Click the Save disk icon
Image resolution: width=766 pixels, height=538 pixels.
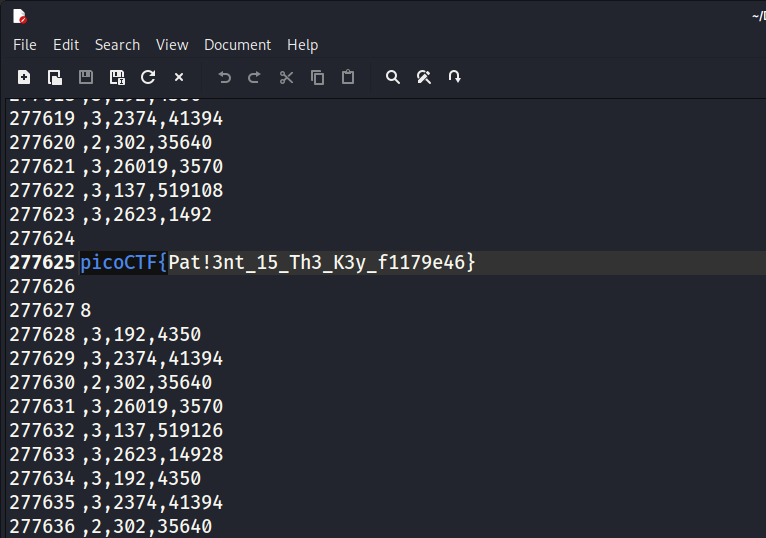86,77
